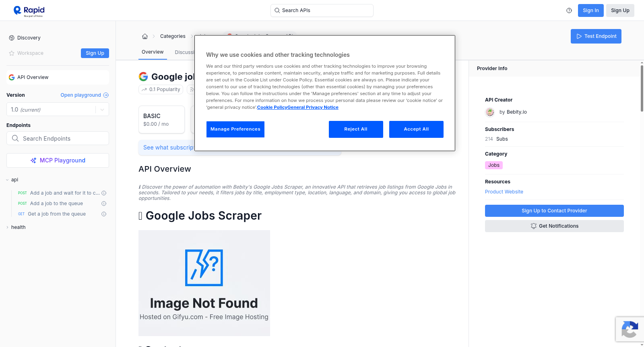
Task: Select the BASIC pricing plan card
Action: click(161, 120)
